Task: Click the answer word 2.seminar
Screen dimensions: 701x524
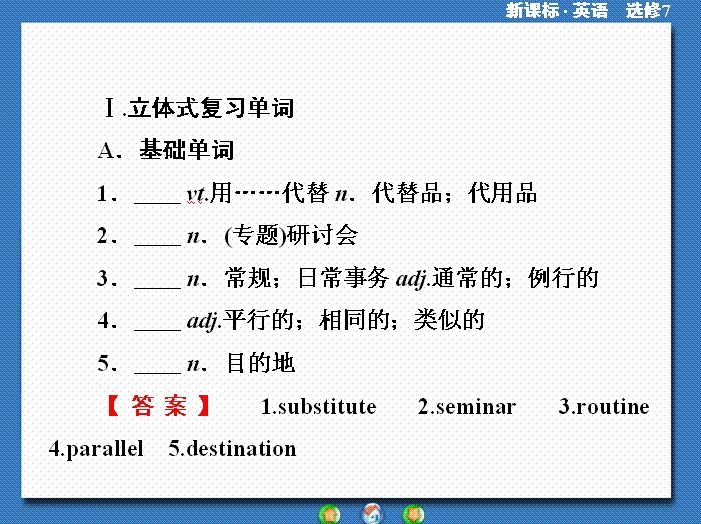Action: pos(466,407)
